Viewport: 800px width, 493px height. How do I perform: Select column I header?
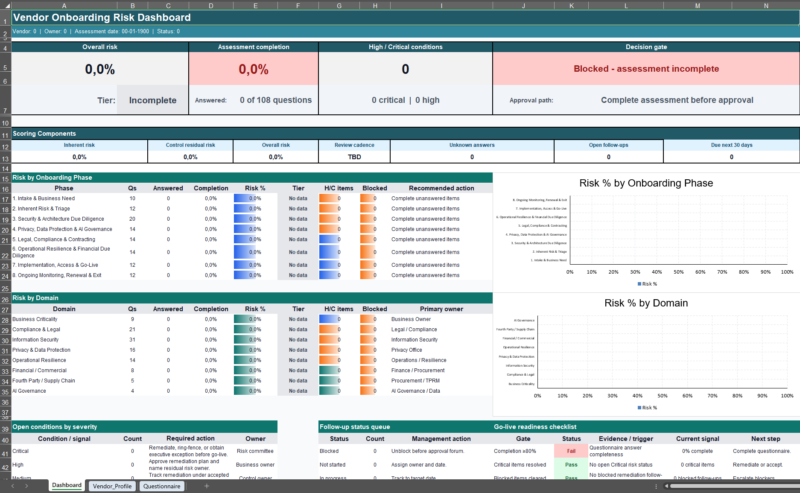click(441, 6)
